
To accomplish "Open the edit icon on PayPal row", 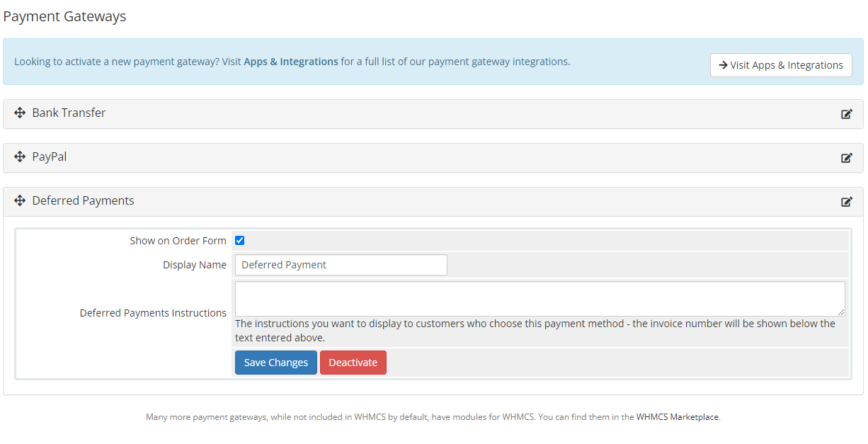I will pyautogui.click(x=847, y=158).
